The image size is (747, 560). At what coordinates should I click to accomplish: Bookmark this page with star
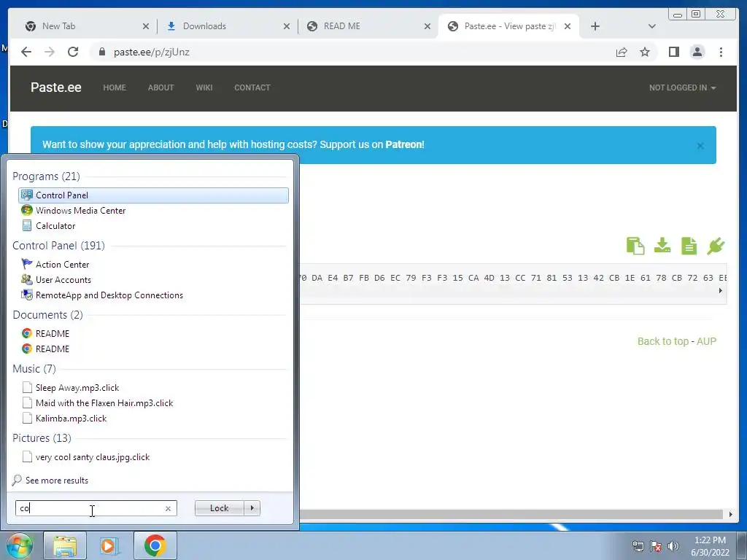(x=645, y=52)
